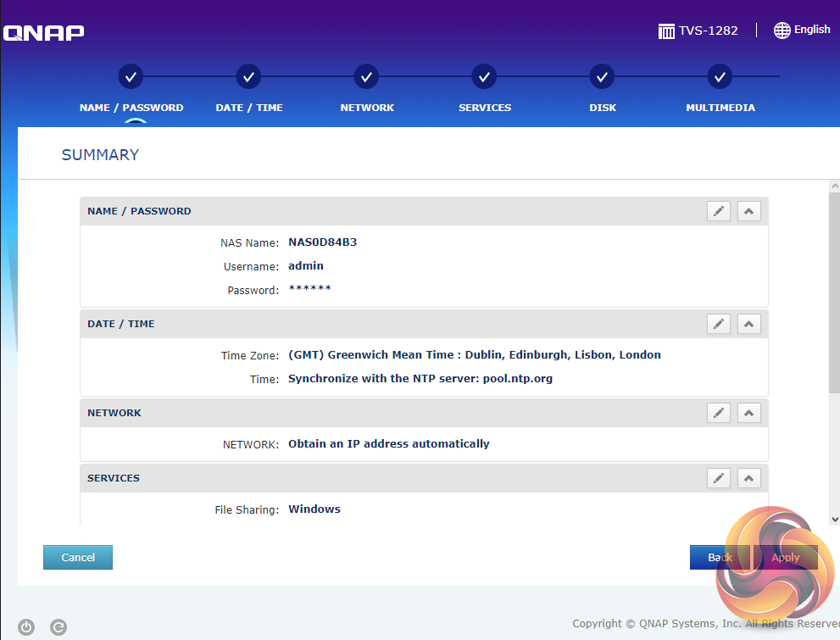Click the File Sharing Windows value
840x640 pixels.
point(314,509)
